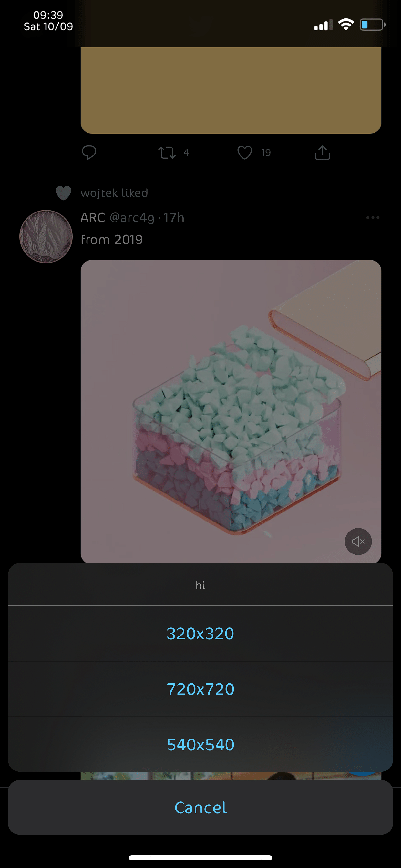
Task: Tap the tan media card above
Action: (231, 90)
